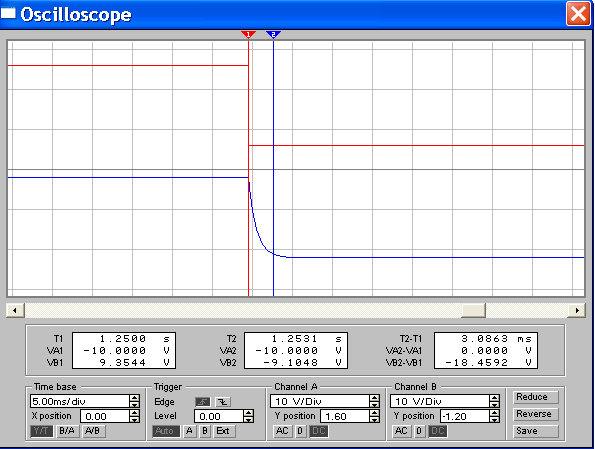Screen dimensions: 595x449
Task: Click the VA2-VA1 reading 0.0000 V
Action: [x=496, y=351]
